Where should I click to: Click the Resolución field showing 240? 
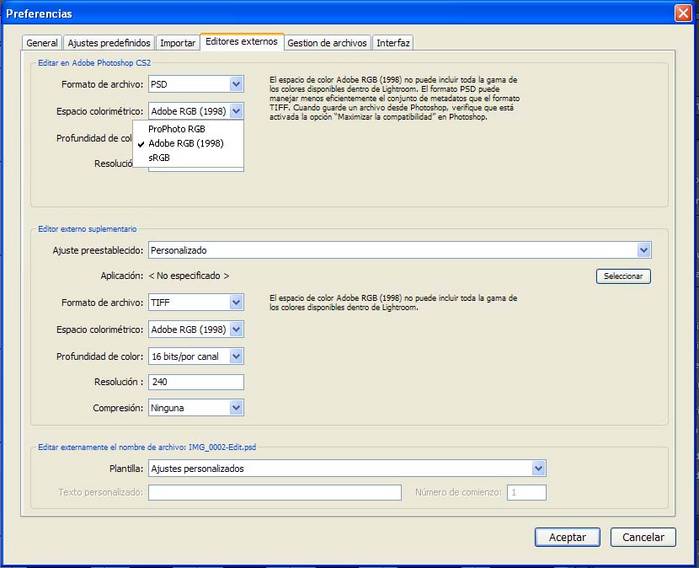point(196,382)
